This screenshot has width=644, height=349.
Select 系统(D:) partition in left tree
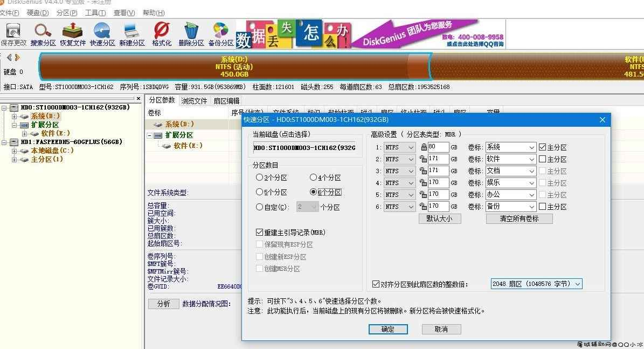click(45, 117)
